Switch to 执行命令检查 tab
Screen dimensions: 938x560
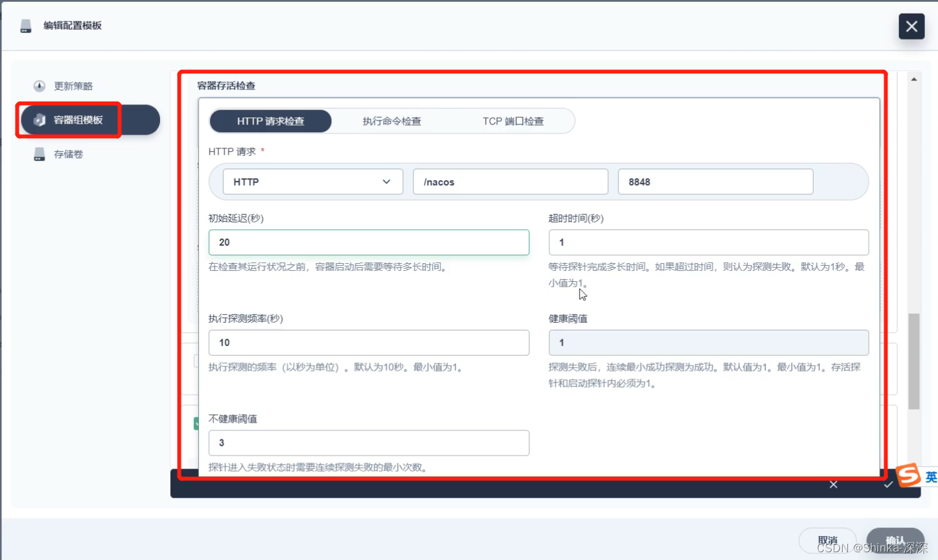(392, 121)
